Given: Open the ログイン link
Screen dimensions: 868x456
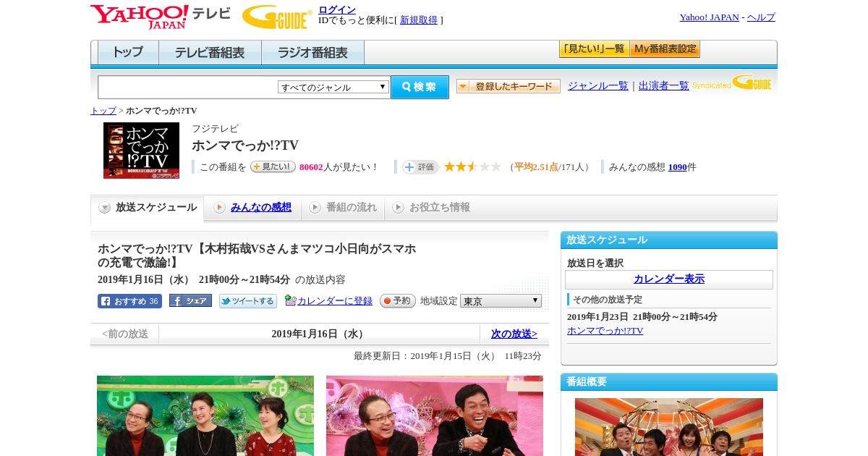Looking at the screenshot, I should [x=337, y=9].
